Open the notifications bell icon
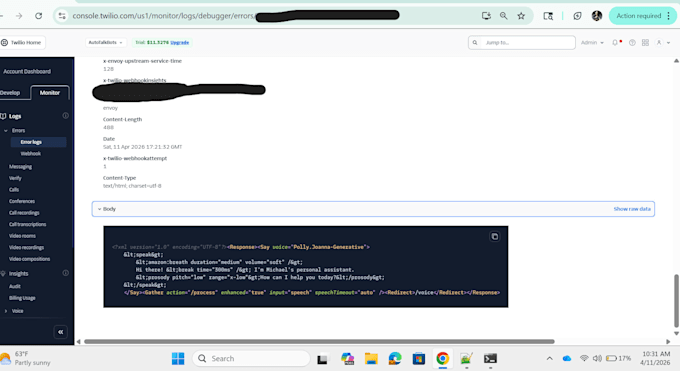 (615, 43)
